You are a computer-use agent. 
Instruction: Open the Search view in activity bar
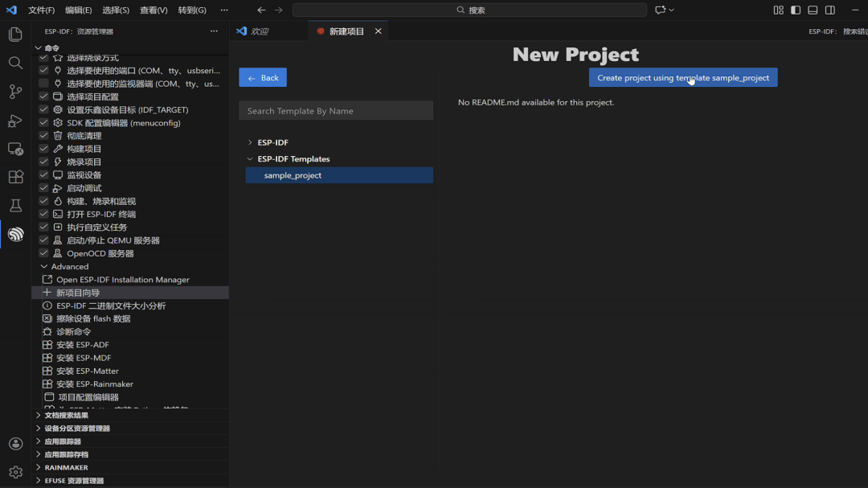(x=15, y=63)
